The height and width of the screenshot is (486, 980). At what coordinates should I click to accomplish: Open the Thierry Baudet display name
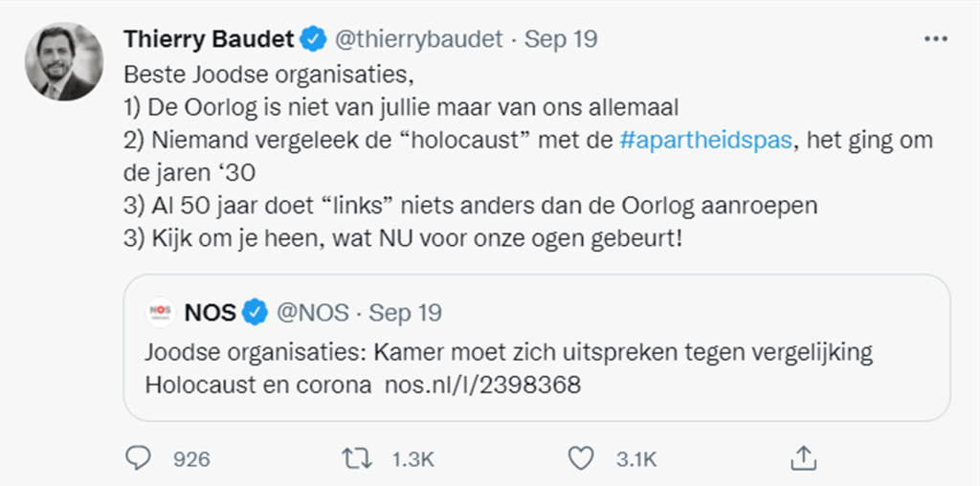[x=209, y=39]
